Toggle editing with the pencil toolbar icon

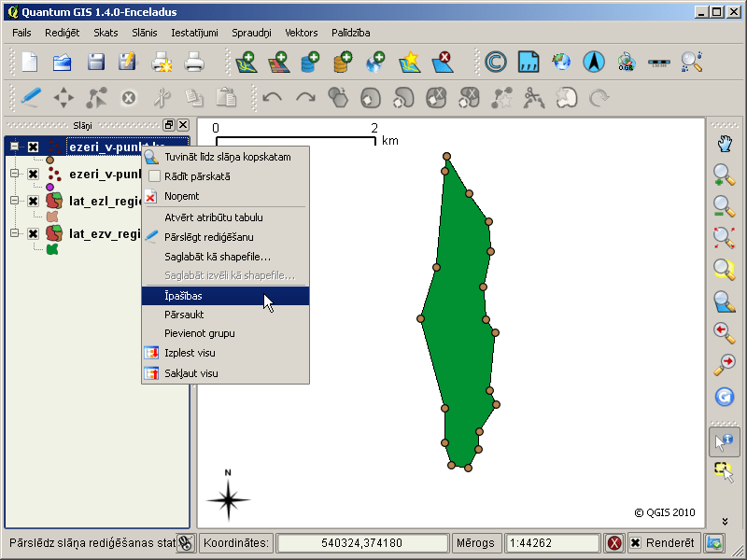point(31,98)
